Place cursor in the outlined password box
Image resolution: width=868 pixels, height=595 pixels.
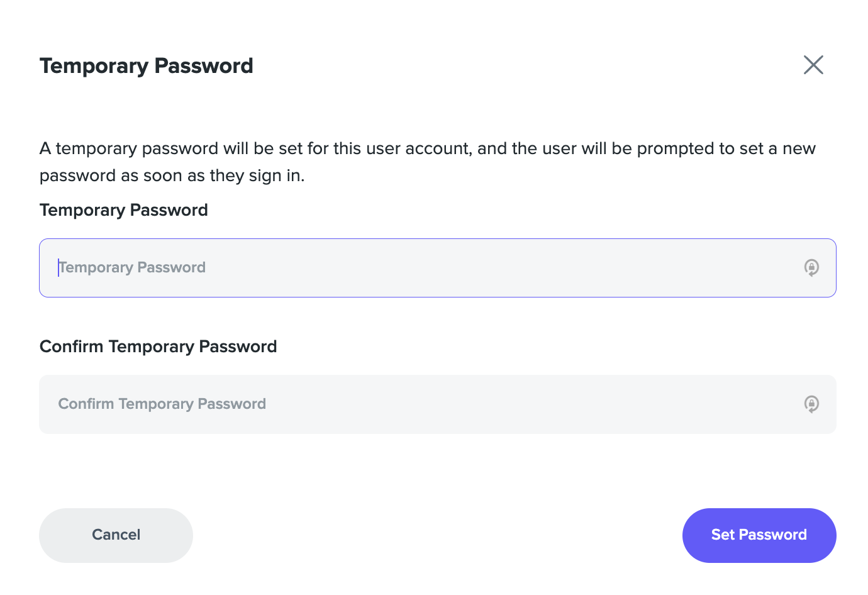click(x=437, y=268)
